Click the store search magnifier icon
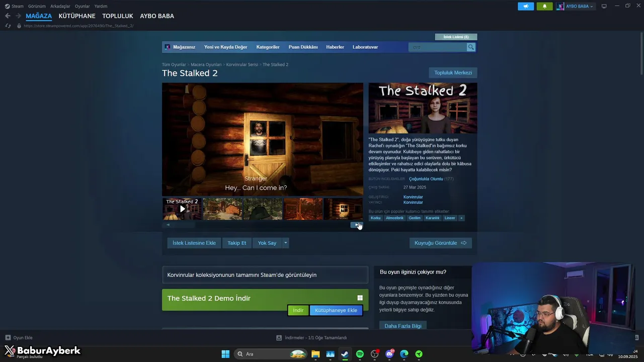The image size is (644, 362). [471, 47]
